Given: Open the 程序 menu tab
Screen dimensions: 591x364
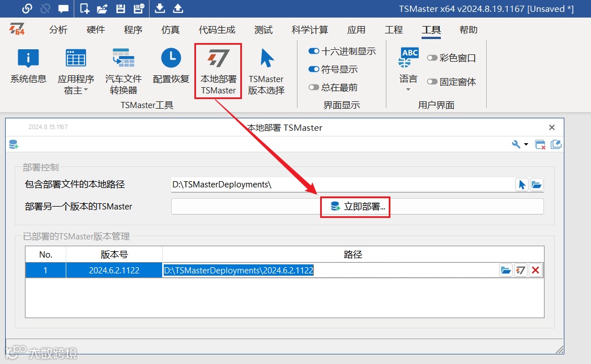Looking at the screenshot, I should (x=133, y=30).
